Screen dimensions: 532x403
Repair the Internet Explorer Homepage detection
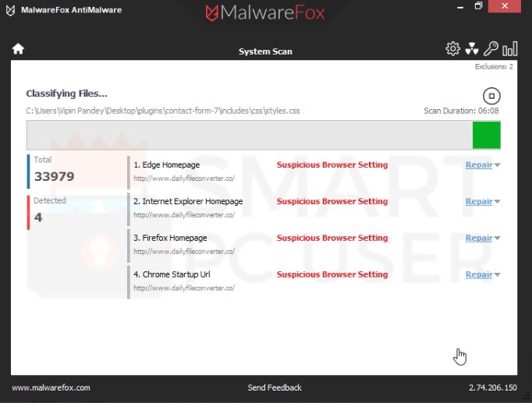click(x=479, y=201)
